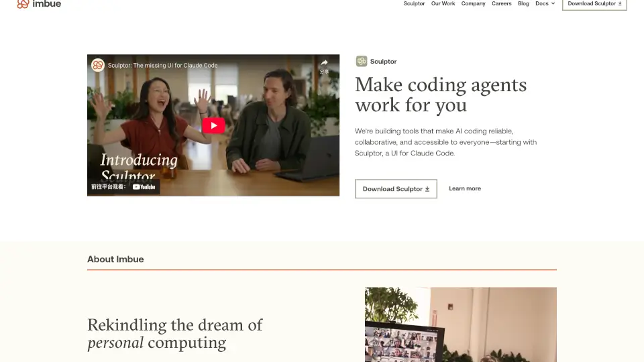Click the green Sculptor app icon

362,61
